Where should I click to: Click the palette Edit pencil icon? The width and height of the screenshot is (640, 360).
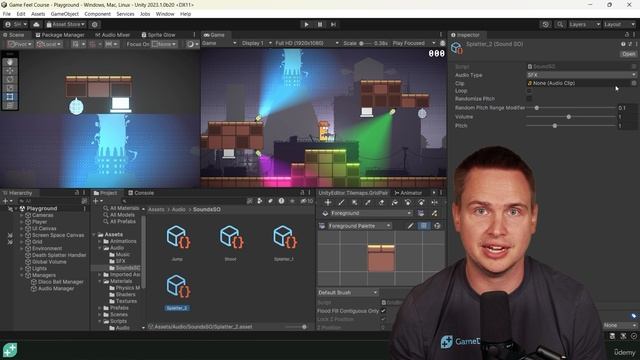click(x=411, y=226)
